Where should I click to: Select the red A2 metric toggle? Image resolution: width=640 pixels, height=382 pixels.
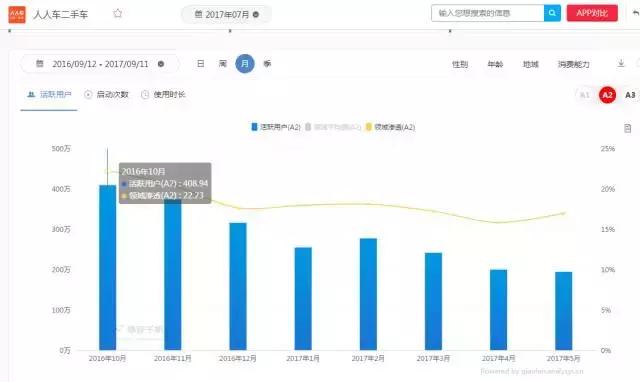(x=607, y=95)
